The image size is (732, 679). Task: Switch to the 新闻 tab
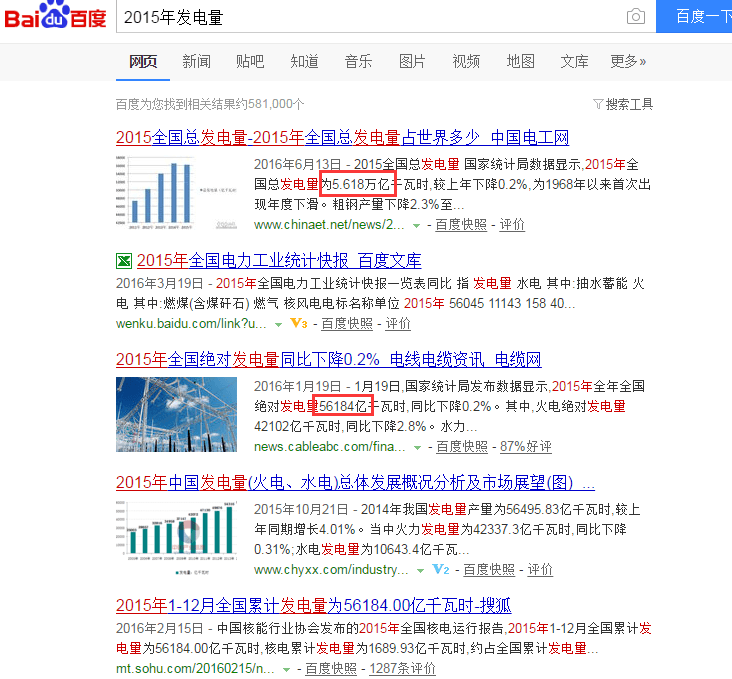pyautogui.click(x=197, y=62)
